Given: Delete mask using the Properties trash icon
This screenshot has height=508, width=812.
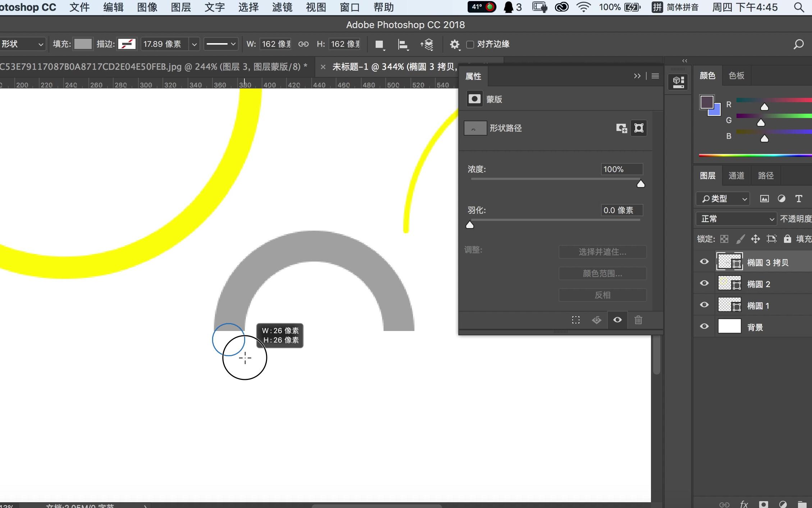Looking at the screenshot, I should [638, 320].
